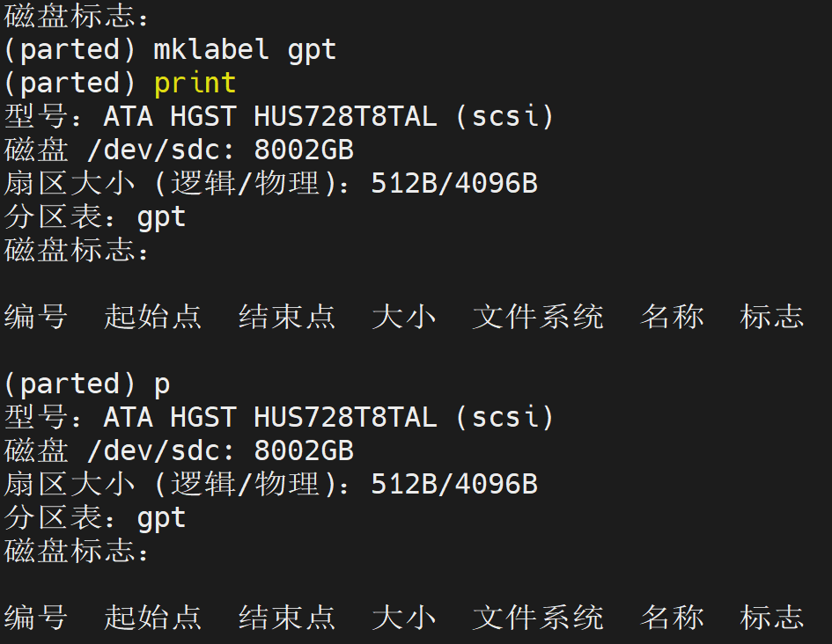Image resolution: width=832 pixels, height=644 pixels.
Task: Click '编号' header in print output table
Action: [x=35, y=317]
